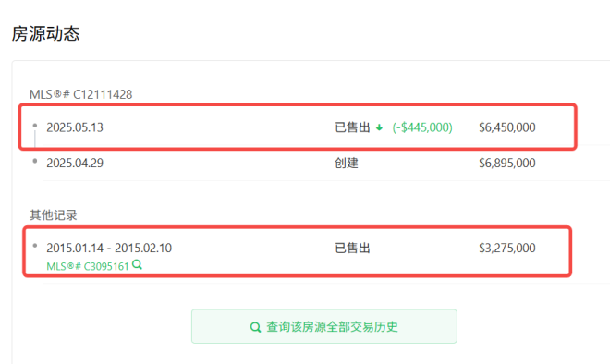
Task: Click 查询该房源全部交易历史 button
Action: pyautogui.click(x=324, y=326)
